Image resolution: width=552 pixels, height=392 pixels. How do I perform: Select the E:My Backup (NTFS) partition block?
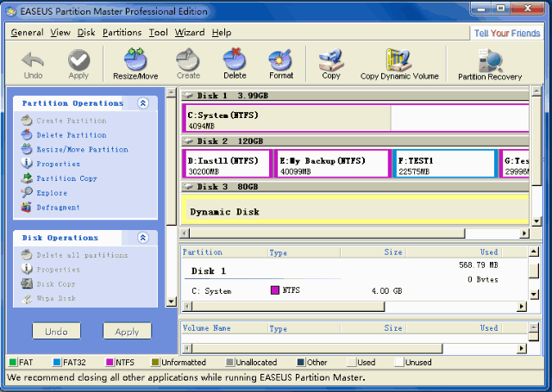coord(333,164)
